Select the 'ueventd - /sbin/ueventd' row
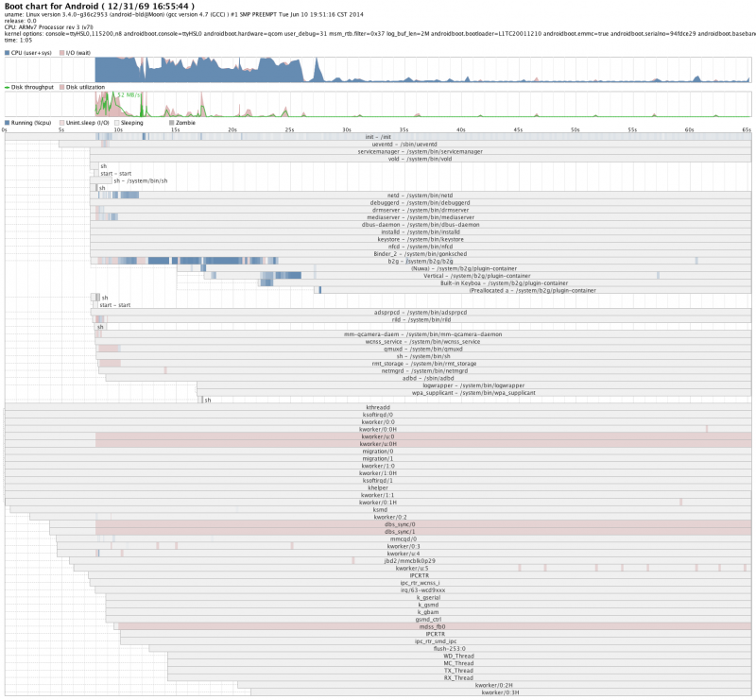The image size is (756, 700). [x=405, y=145]
